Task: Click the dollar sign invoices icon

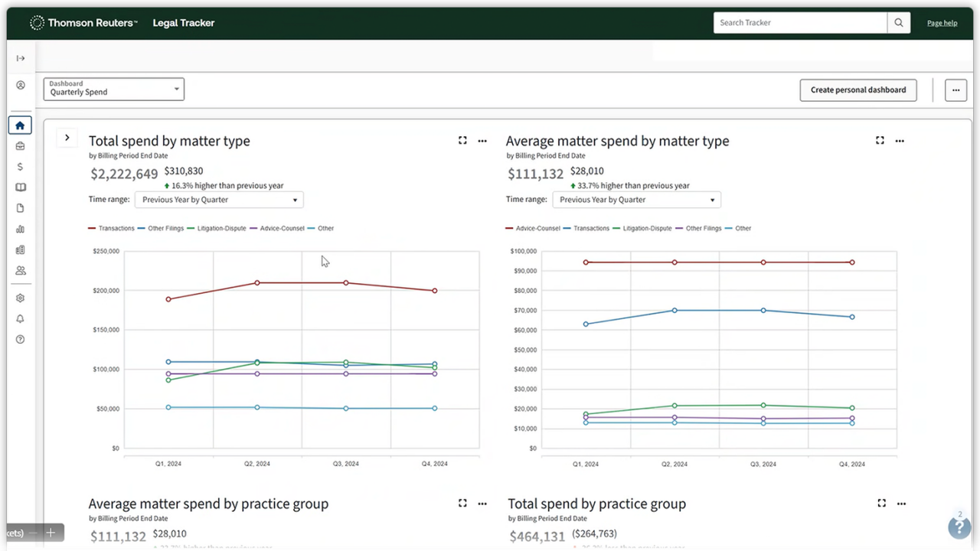Action: click(x=21, y=167)
